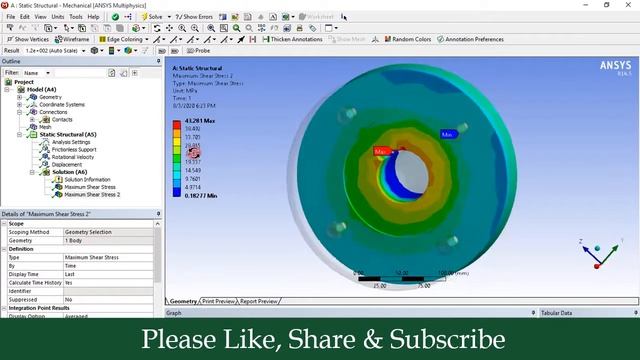This screenshot has height=360, width=640.
Task: Click the dark blue Min legend band
Action: coord(177,192)
